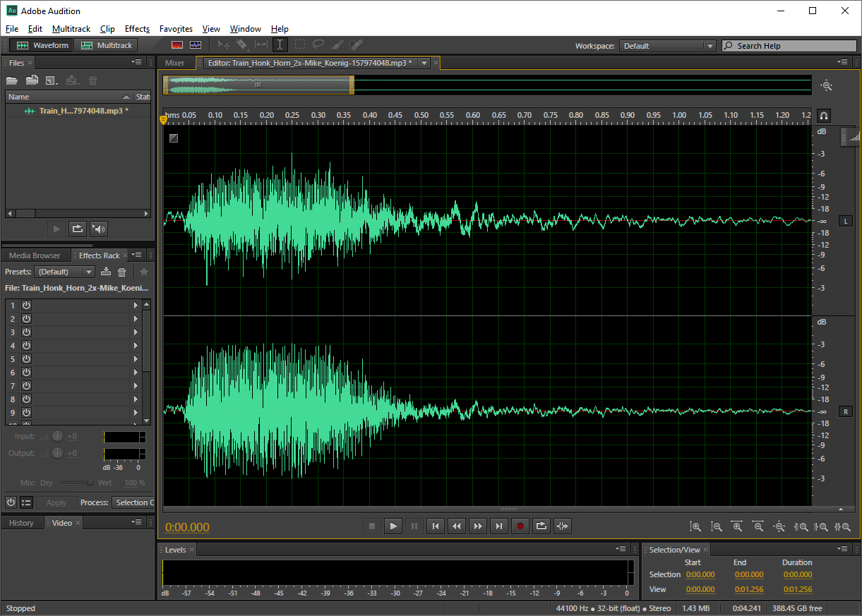Screen dimensions: 862x616
Task: Click the snapping magnet icon by the ruler
Action: click(x=823, y=116)
